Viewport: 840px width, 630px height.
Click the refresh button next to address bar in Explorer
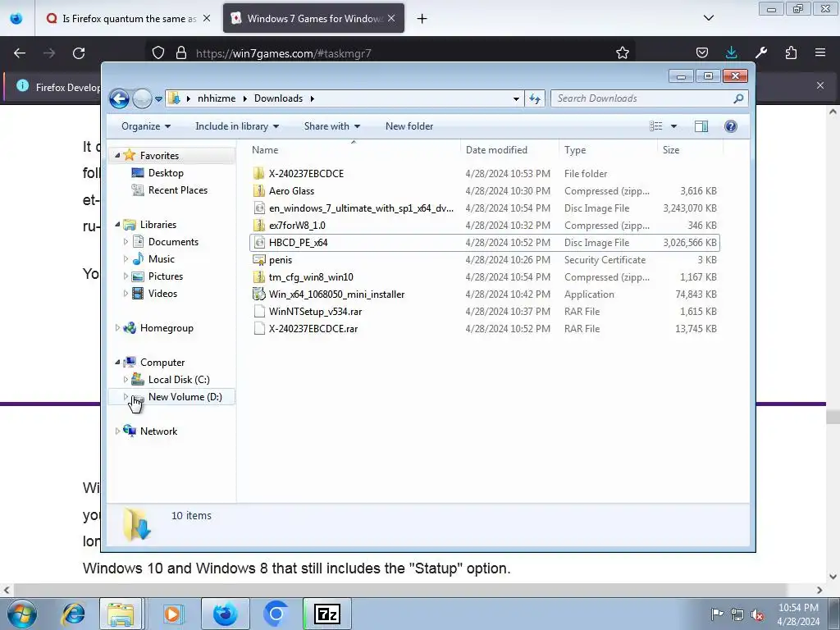(x=535, y=98)
